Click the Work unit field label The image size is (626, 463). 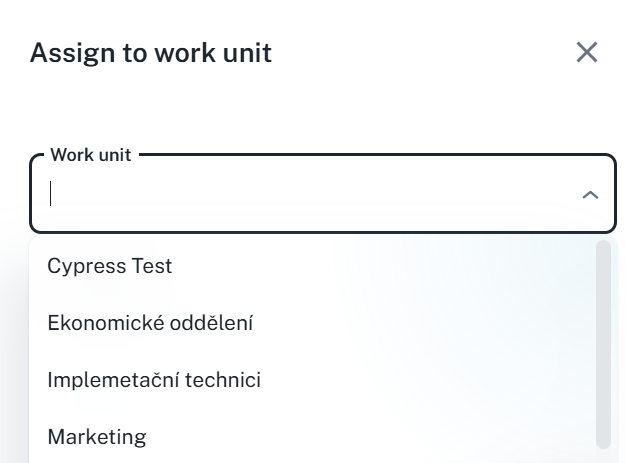point(91,155)
